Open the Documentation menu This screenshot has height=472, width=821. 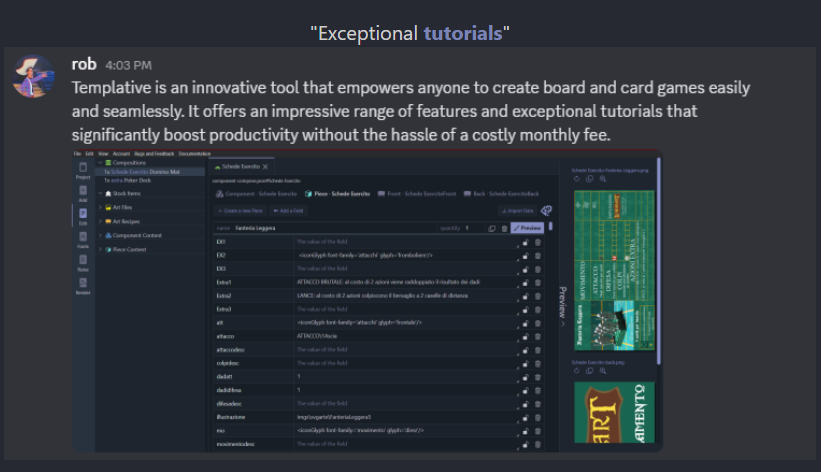click(x=194, y=153)
